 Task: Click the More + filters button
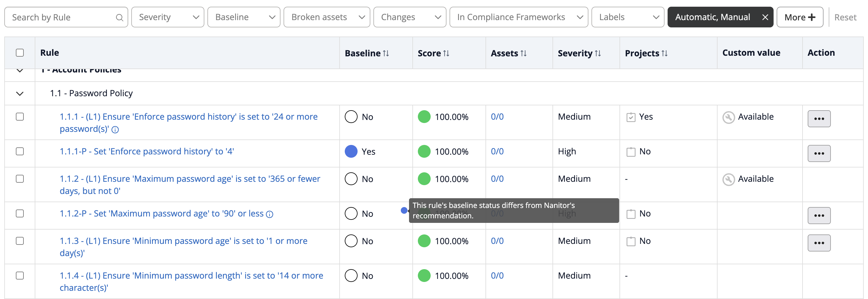pos(799,17)
